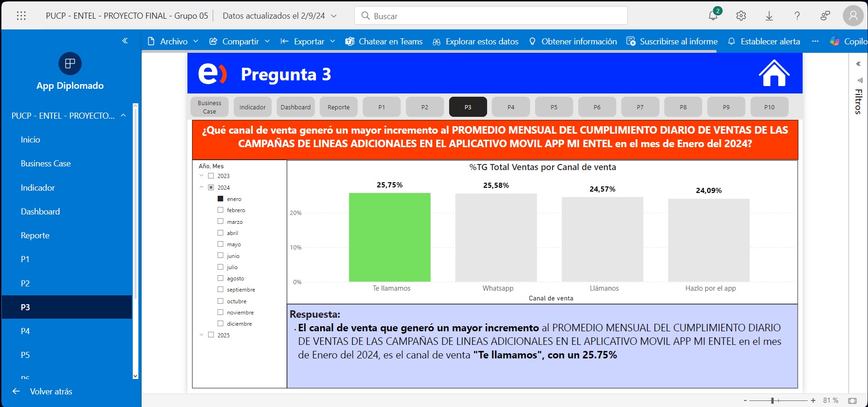Image resolution: width=868 pixels, height=407 pixels.
Task: Open the Archivo dropdown menu
Action: (173, 41)
